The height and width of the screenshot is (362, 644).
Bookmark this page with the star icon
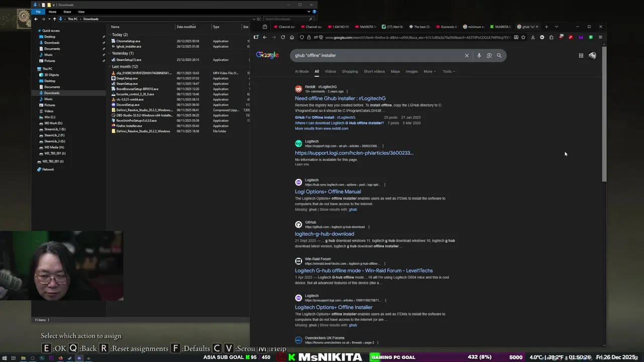click(x=523, y=37)
